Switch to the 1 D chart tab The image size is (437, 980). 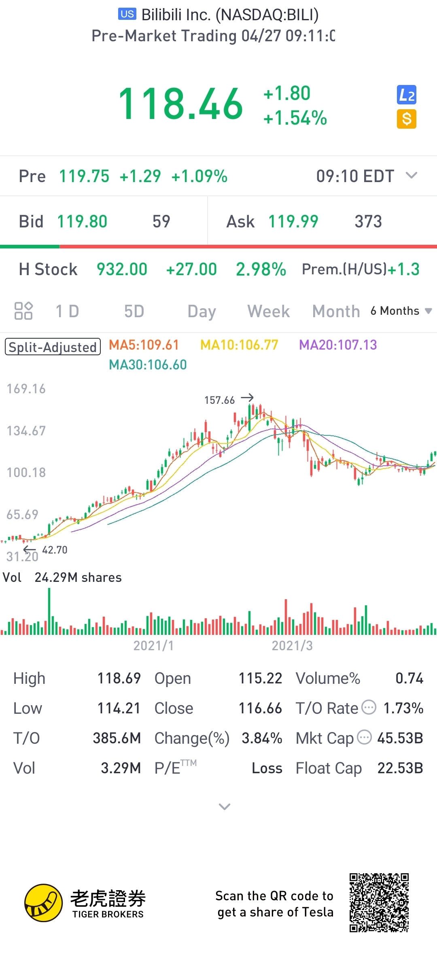tap(67, 311)
